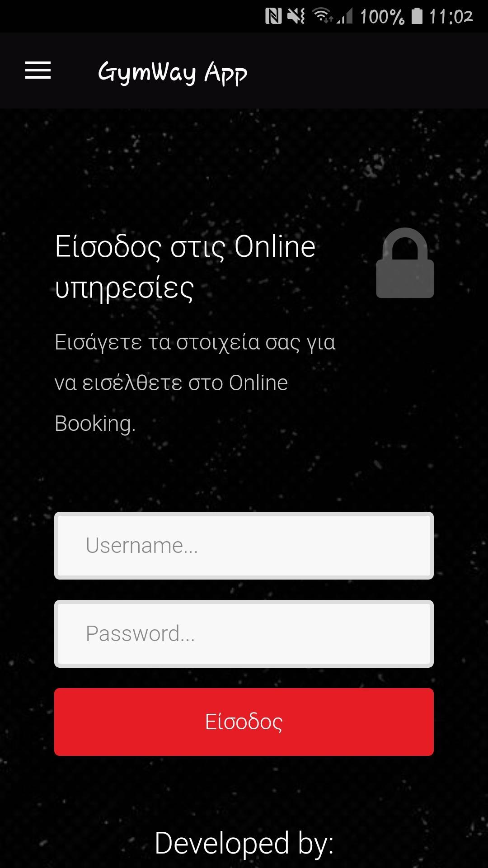Focus the Username input field

244,546
